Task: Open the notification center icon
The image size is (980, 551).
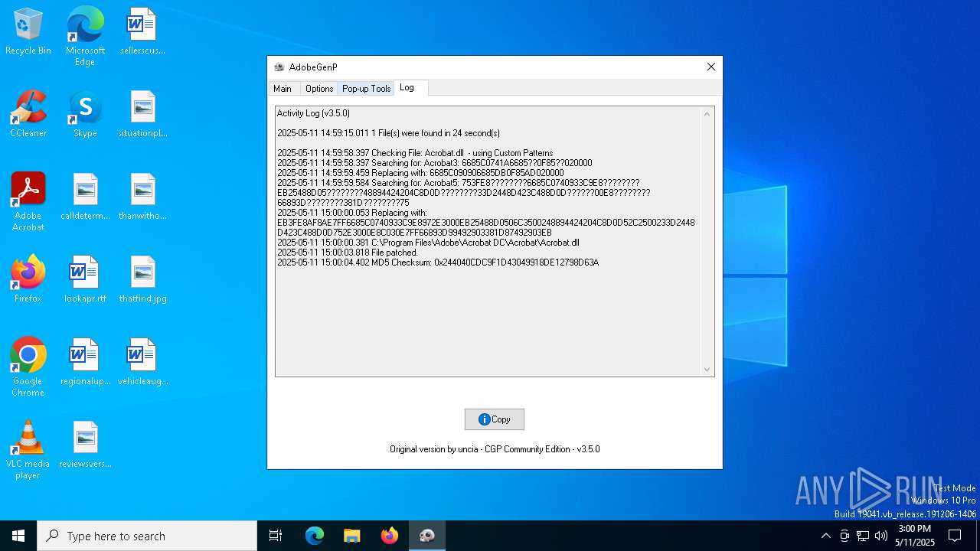Action: tap(955, 536)
